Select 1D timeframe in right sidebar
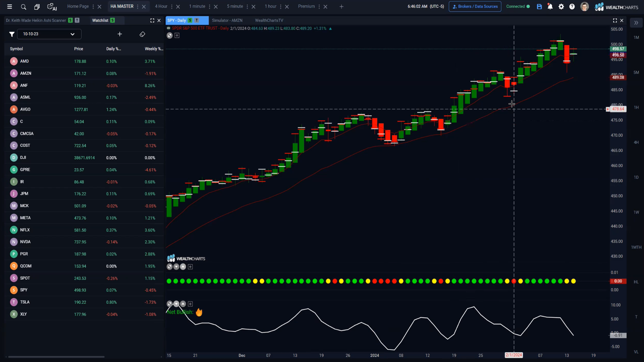 636,177
